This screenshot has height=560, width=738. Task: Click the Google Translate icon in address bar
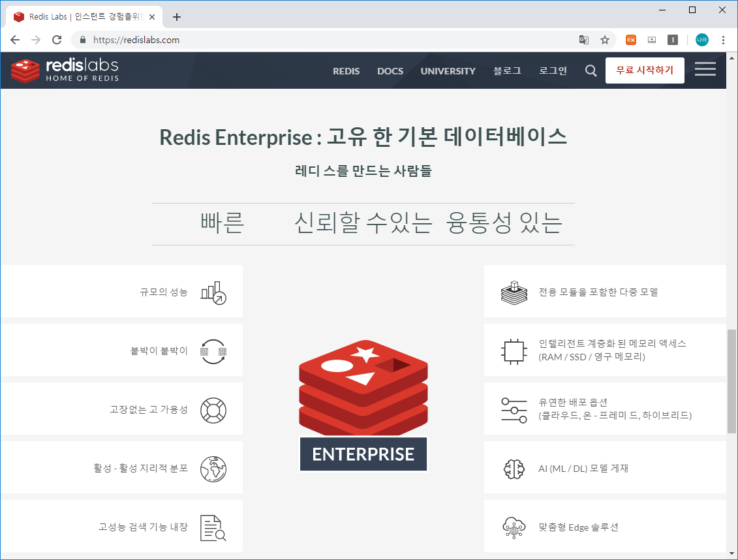click(x=583, y=40)
